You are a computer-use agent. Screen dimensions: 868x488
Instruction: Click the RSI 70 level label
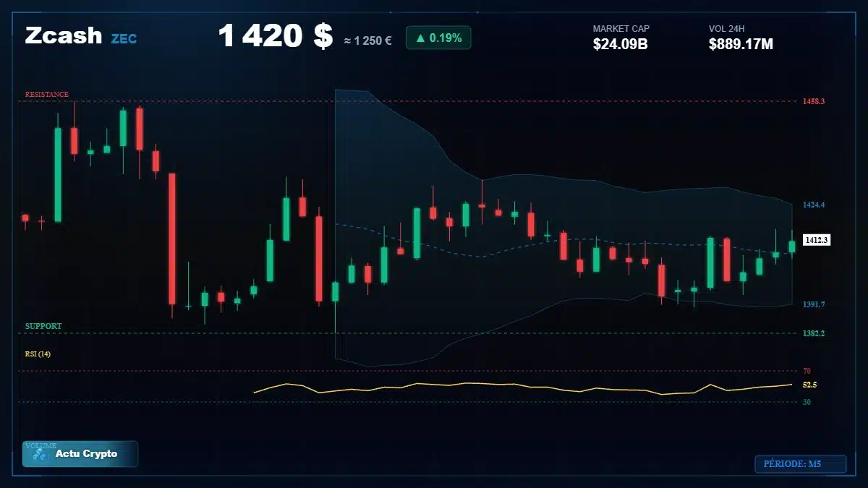807,371
